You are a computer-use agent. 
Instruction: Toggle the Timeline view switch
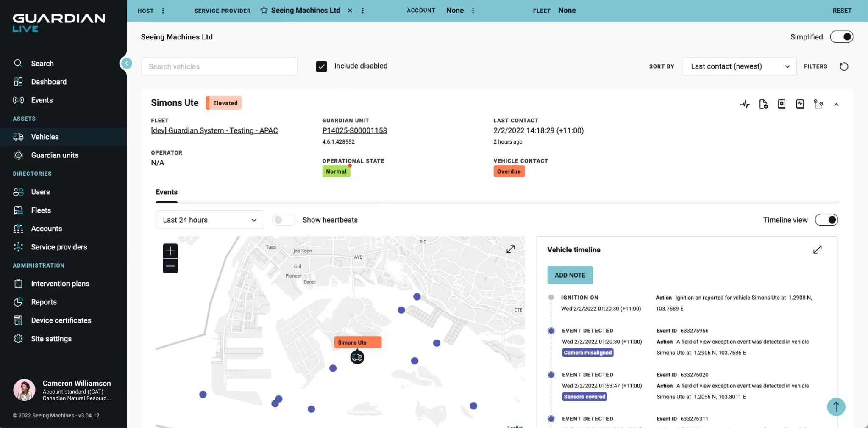tap(826, 220)
